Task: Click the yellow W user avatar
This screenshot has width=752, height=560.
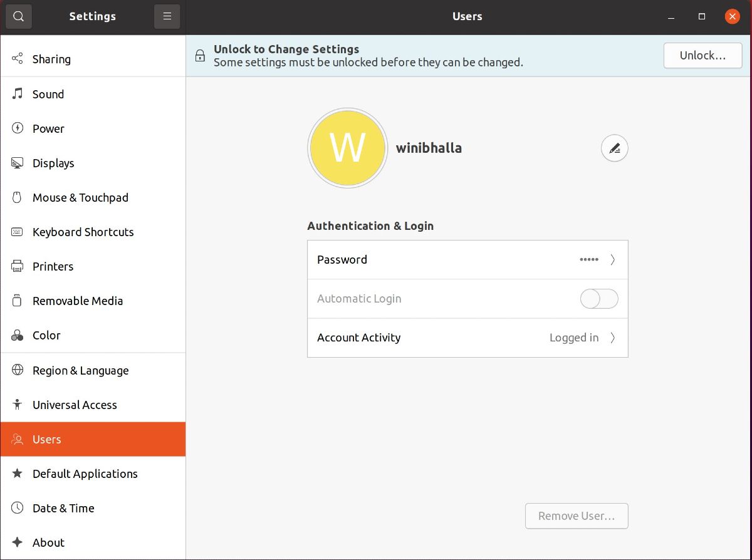Action: coord(347,148)
